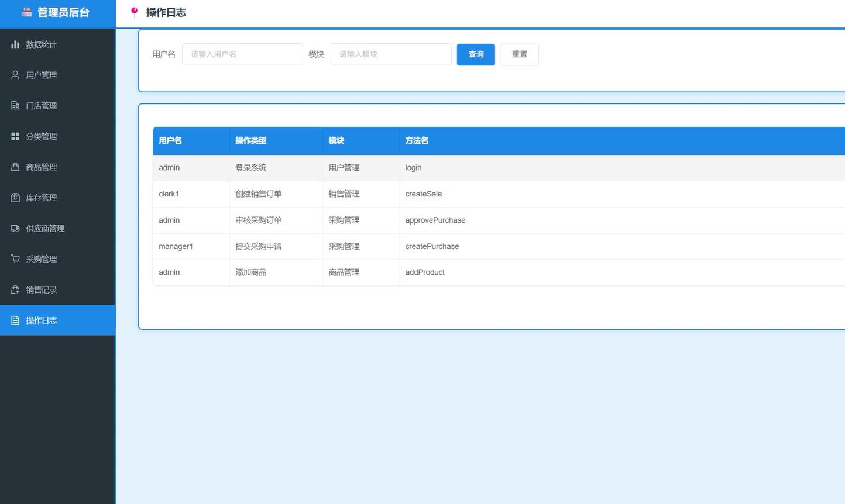Click the 采购管理 shopping cart icon
This screenshot has width=845, height=504.
[15, 259]
